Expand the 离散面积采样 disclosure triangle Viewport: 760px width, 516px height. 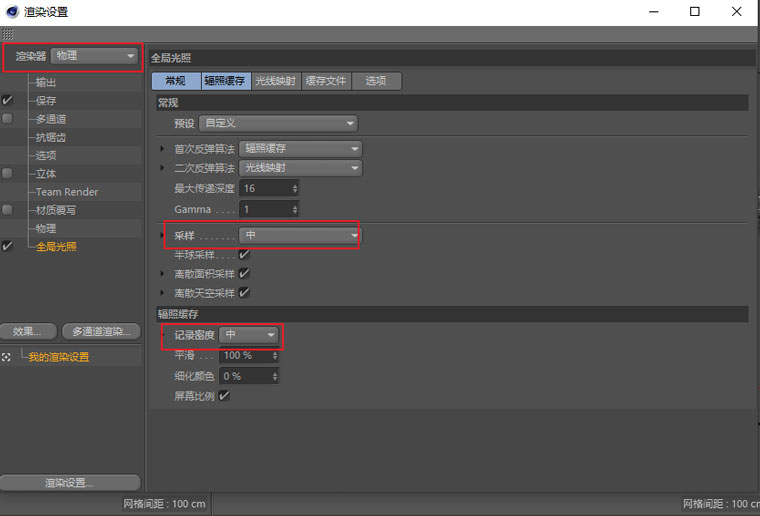(x=162, y=274)
